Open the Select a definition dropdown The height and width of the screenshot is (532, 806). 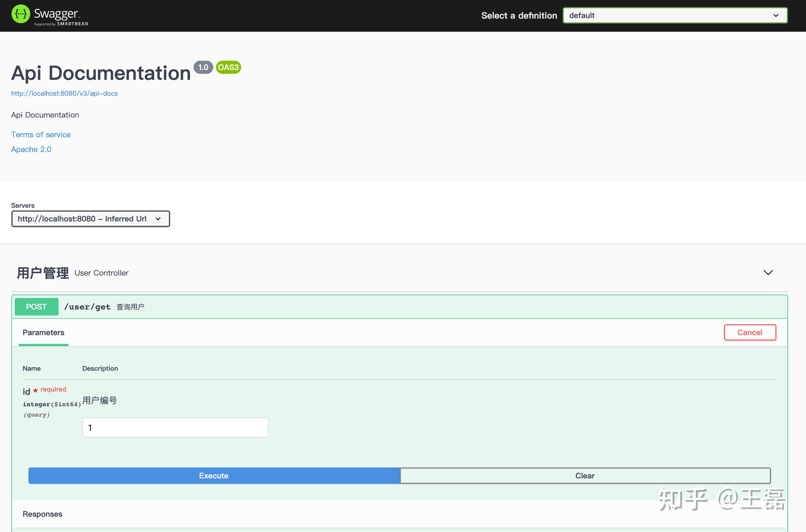(x=675, y=15)
